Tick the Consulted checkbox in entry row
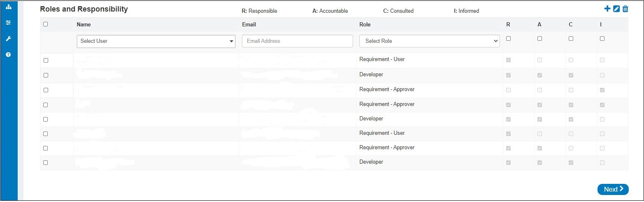Image resolution: width=644 pixels, height=202 pixels. (x=571, y=39)
